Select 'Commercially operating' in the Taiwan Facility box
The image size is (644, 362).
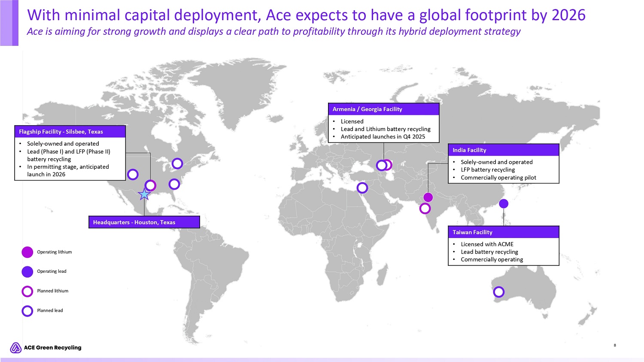click(492, 259)
